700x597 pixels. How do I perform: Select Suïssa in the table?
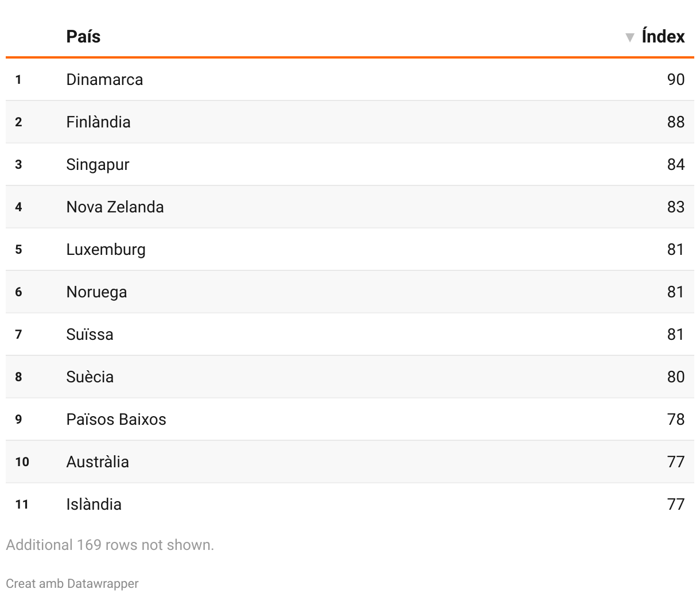pos(90,334)
